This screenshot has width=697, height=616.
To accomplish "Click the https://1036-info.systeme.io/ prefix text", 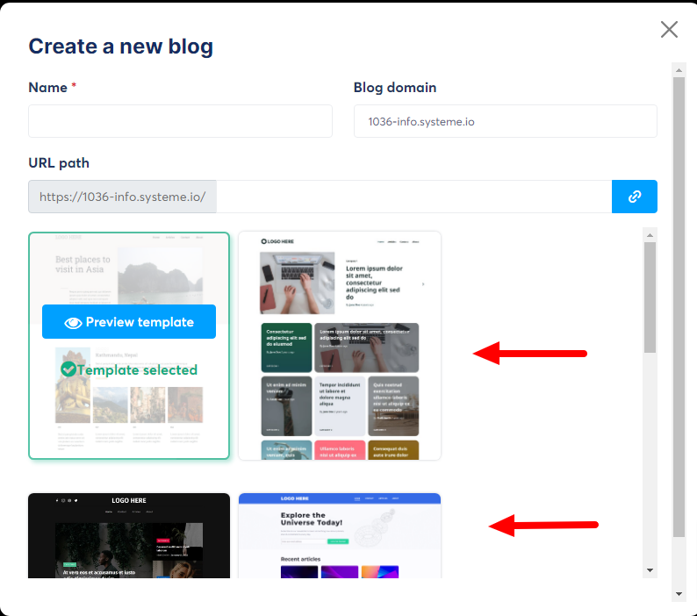I will pyautogui.click(x=123, y=197).
